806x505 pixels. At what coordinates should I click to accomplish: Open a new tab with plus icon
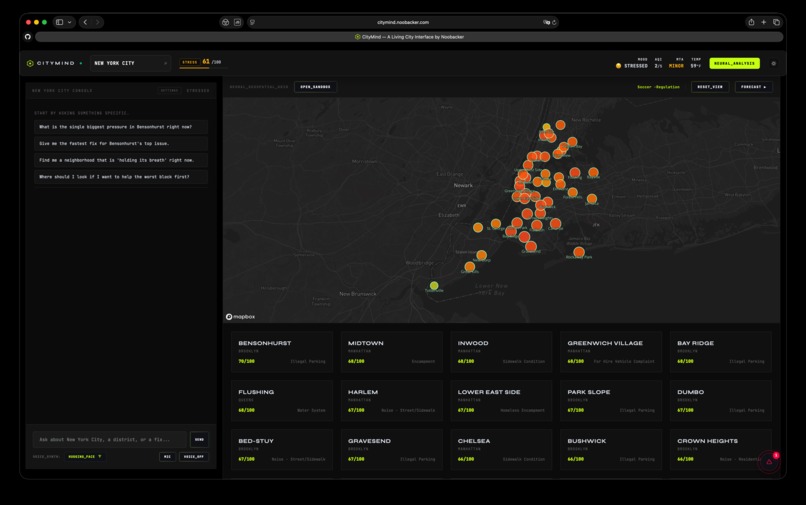(x=763, y=22)
